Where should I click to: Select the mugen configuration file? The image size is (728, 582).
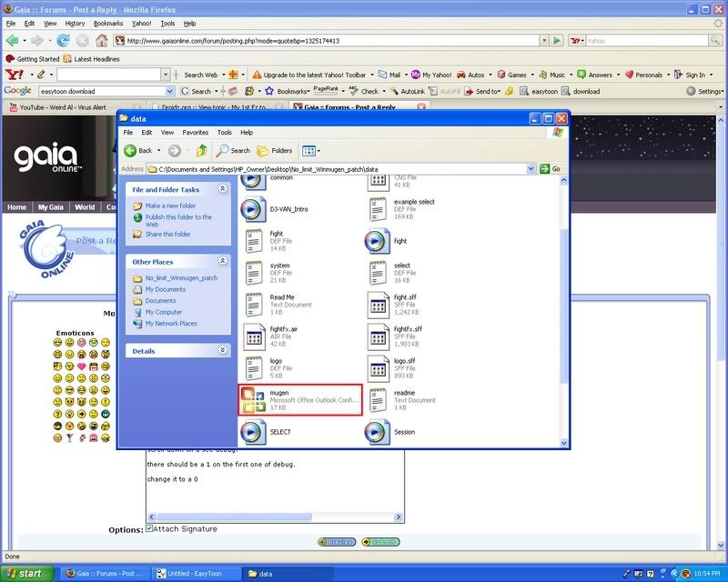coord(300,399)
